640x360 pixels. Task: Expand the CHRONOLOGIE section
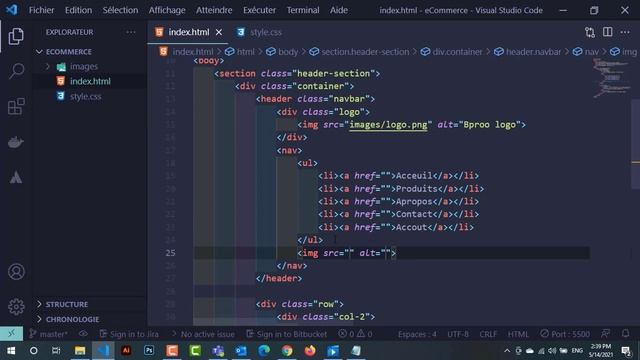(x=72, y=319)
